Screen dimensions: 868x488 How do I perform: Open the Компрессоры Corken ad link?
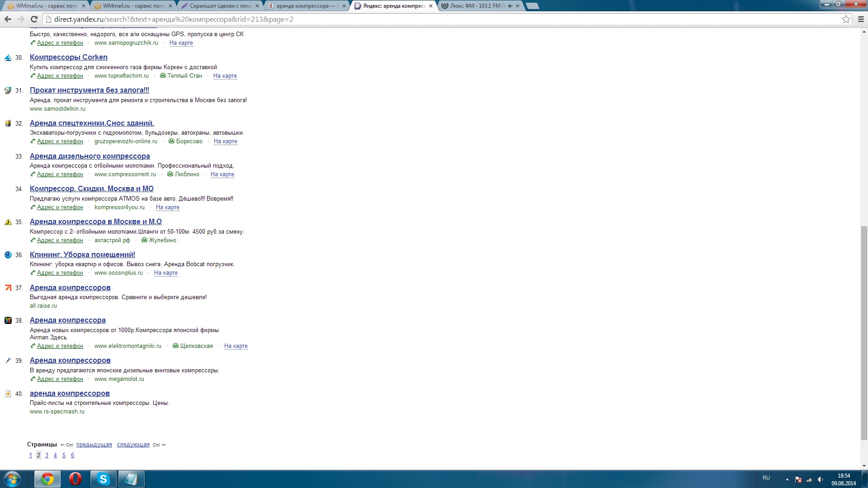click(x=69, y=57)
